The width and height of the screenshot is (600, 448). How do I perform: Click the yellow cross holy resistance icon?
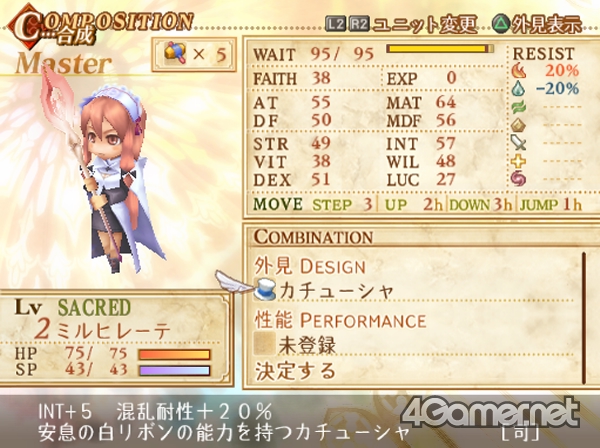(518, 161)
